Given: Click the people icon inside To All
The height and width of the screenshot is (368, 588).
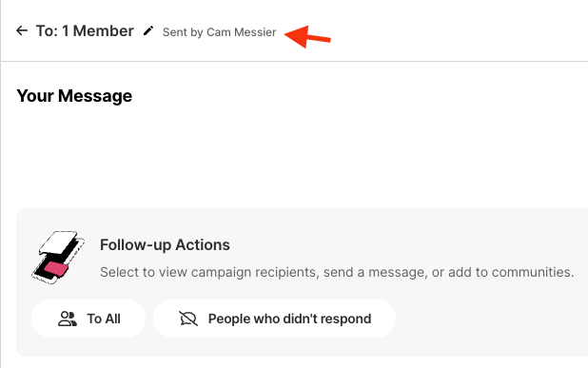Looking at the screenshot, I should point(68,319).
